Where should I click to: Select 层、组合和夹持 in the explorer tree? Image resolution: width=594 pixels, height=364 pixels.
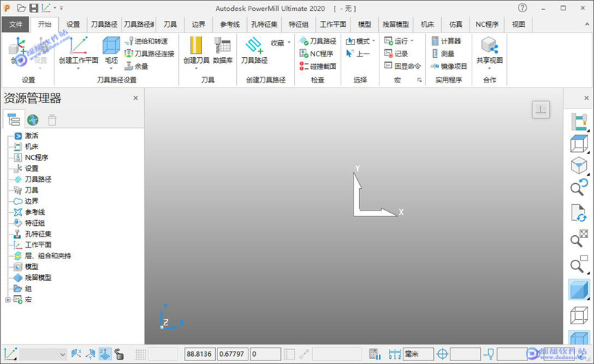[48, 255]
